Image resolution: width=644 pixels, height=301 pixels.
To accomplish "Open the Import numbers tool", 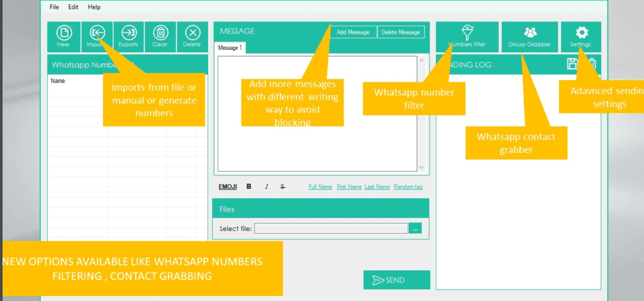I will [x=96, y=34].
